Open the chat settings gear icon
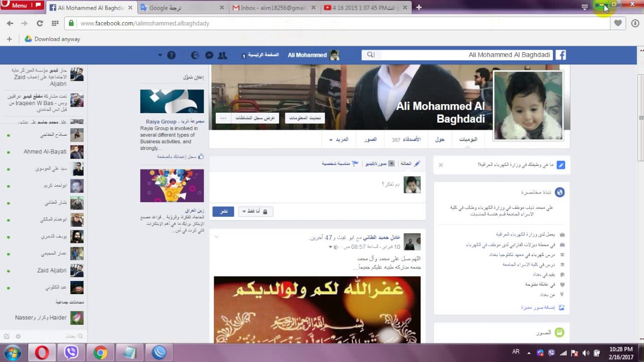This screenshot has height=362, width=644. coord(18,336)
